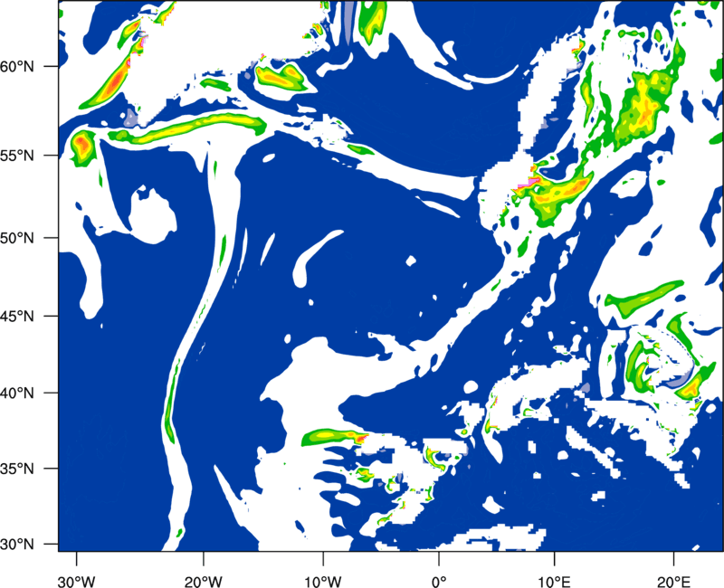Viewport: 724px width, 588px height.
Task: Click the 0° longitude label
Action: click(439, 582)
